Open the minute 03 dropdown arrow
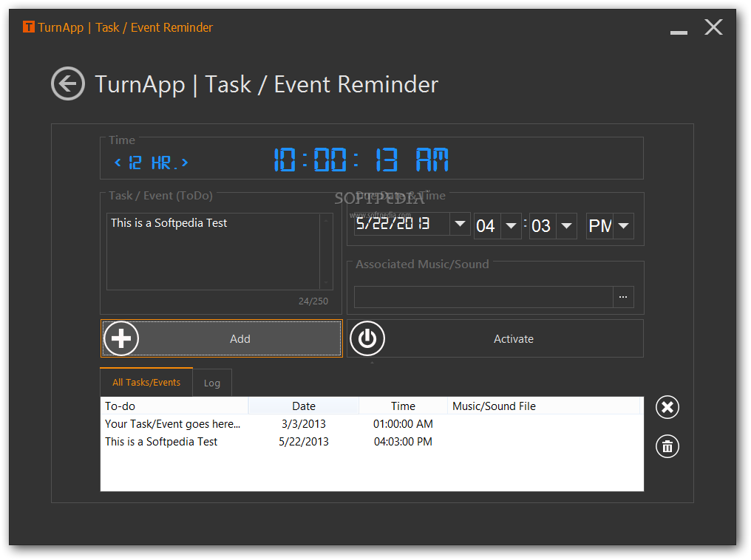 click(x=567, y=226)
